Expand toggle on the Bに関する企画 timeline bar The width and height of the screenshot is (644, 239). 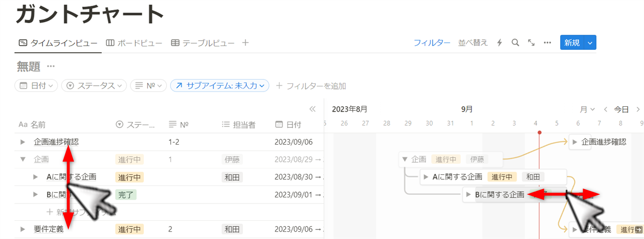tap(469, 195)
